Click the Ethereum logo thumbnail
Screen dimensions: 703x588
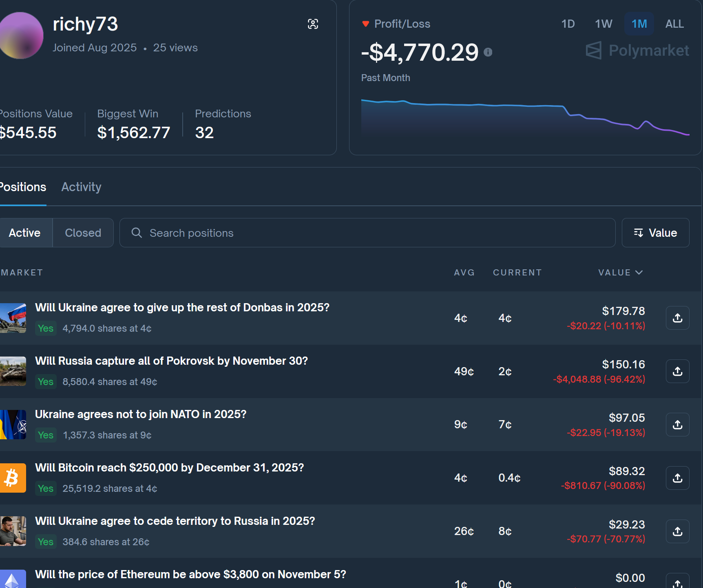click(13, 579)
